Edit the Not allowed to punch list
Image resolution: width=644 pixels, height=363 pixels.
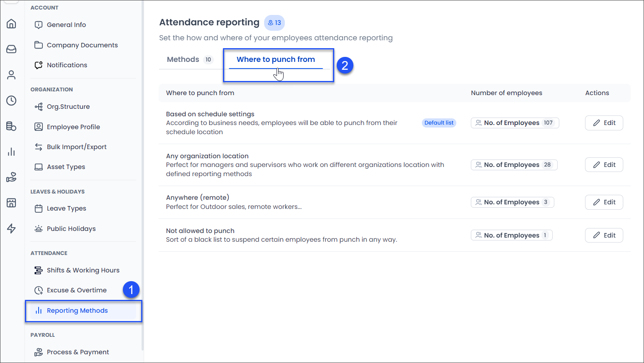[x=604, y=235]
